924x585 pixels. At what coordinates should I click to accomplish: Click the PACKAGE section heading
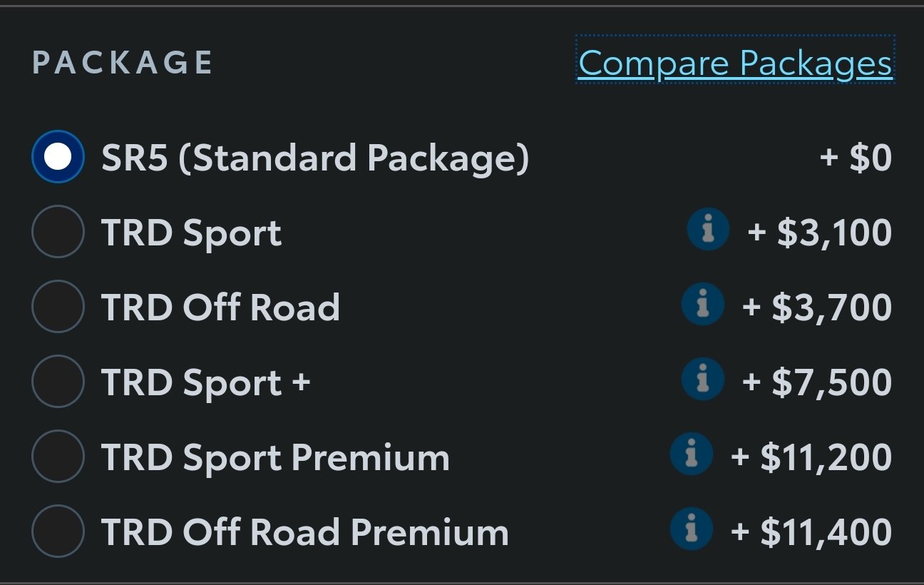[x=123, y=63]
